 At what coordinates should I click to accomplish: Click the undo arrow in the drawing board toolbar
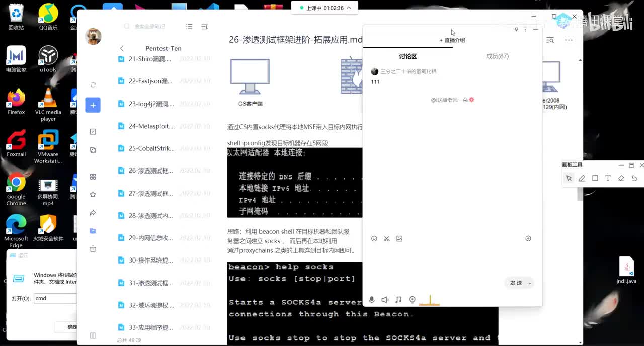pos(634,178)
